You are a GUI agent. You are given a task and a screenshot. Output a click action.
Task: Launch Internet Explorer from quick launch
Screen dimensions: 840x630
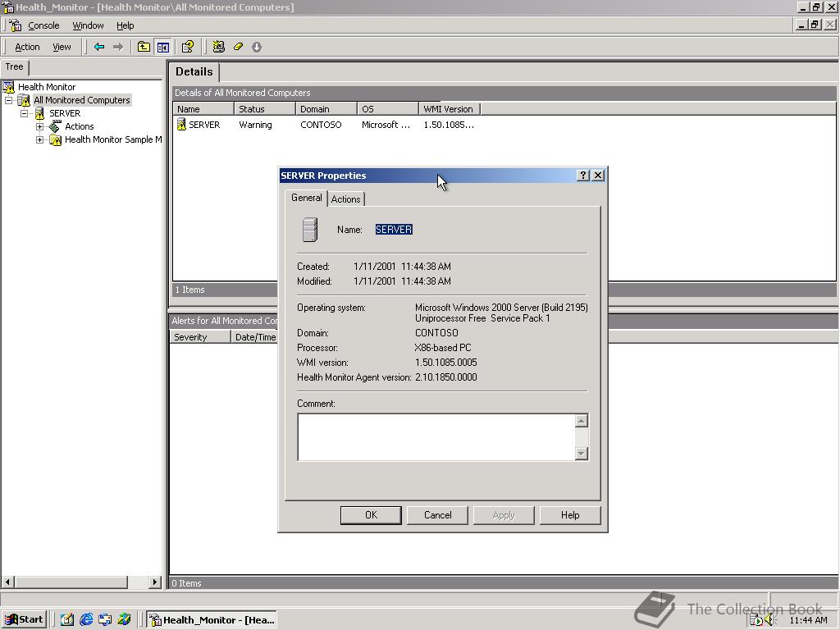tap(86, 620)
